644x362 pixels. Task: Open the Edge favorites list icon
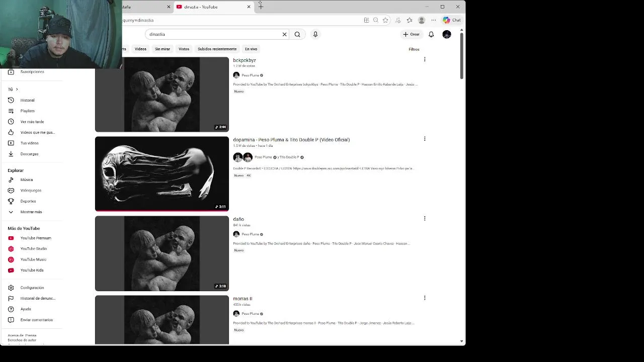(410, 20)
